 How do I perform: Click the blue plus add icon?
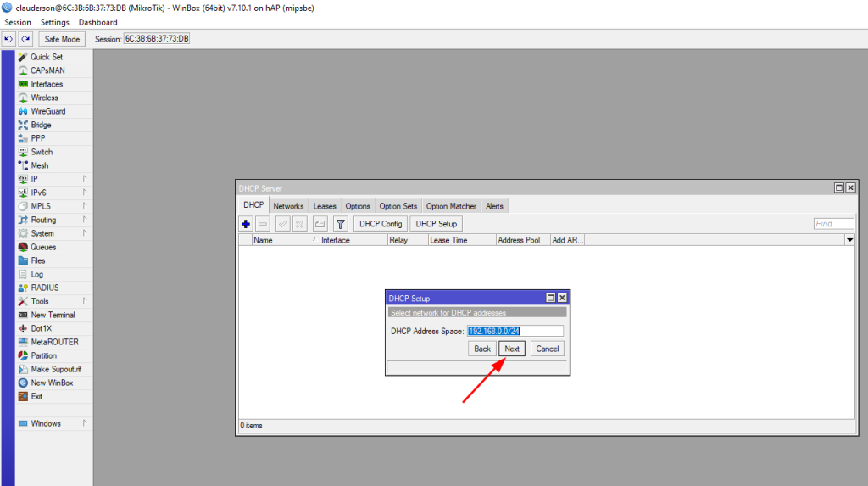coord(246,224)
